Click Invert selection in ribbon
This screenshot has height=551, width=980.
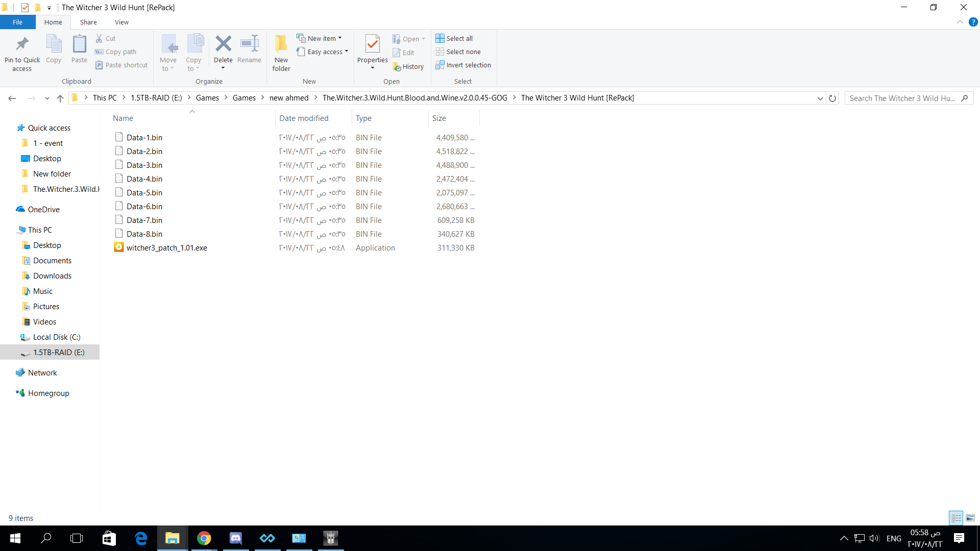point(463,65)
